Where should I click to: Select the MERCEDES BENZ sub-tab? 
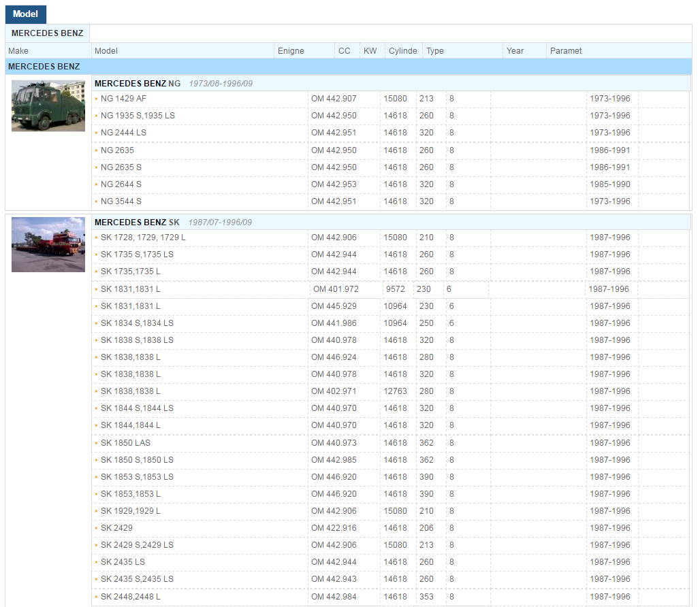pyautogui.click(x=47, y=33)
